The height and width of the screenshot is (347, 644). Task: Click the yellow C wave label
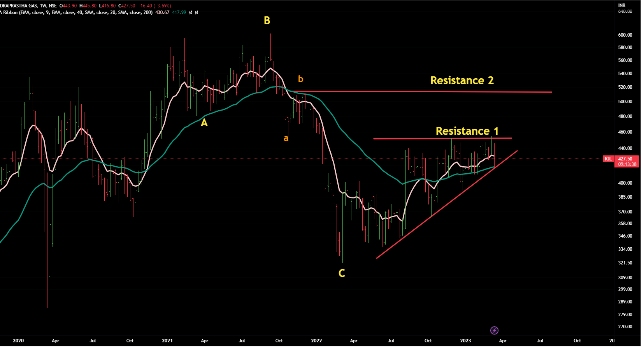click(342, 273)
